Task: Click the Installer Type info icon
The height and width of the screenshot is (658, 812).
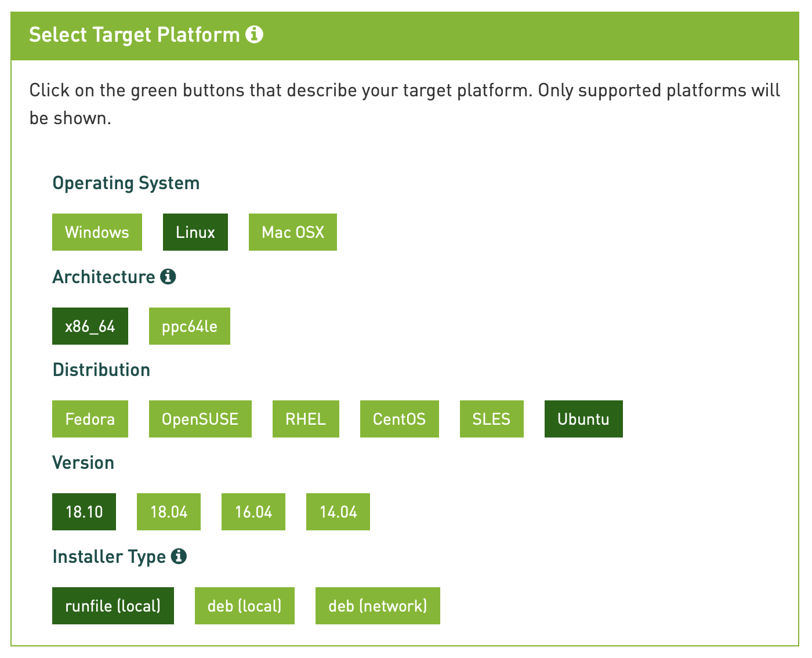Action: point(179,556)
